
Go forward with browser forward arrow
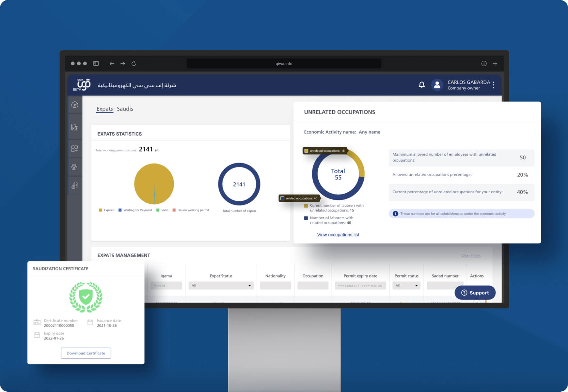point(123,64)
